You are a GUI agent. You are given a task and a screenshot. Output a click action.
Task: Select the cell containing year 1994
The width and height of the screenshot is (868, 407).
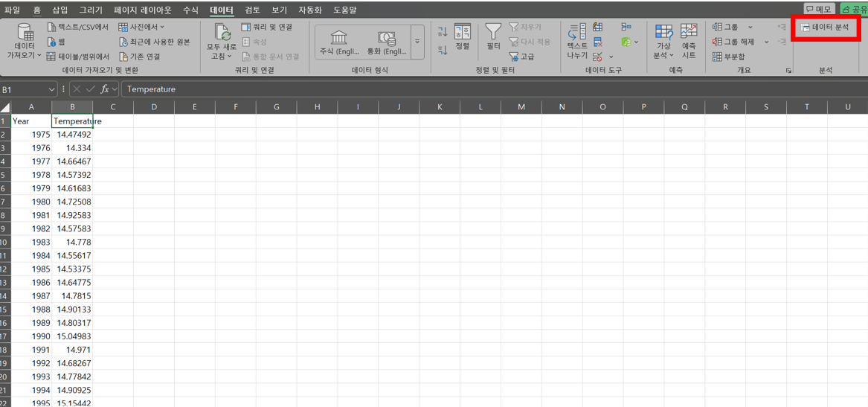[31, 390]
